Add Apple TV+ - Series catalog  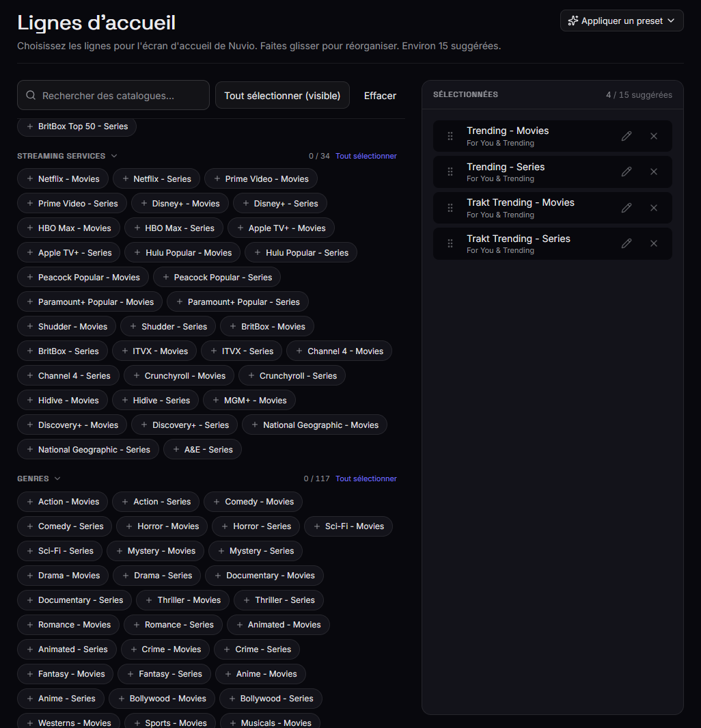pos(68,252)
